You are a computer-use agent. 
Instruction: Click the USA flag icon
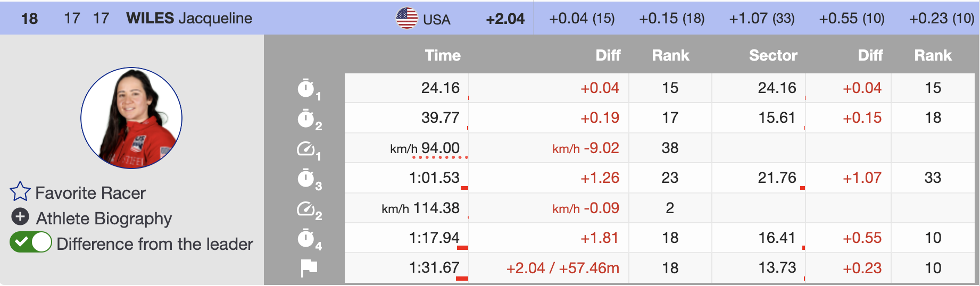click(x=407, y=18)
